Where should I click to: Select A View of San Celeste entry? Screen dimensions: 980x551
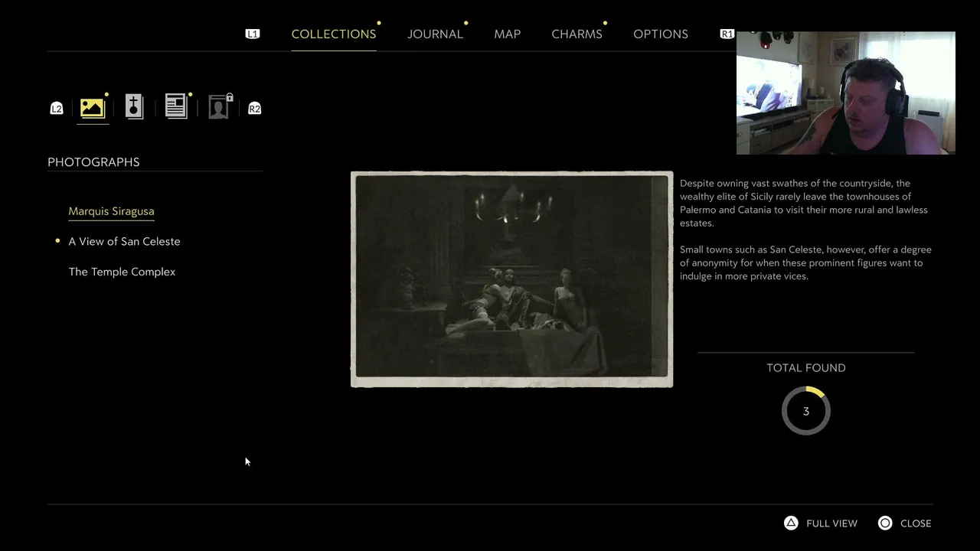pyautogui.click(x=124, y=241)
